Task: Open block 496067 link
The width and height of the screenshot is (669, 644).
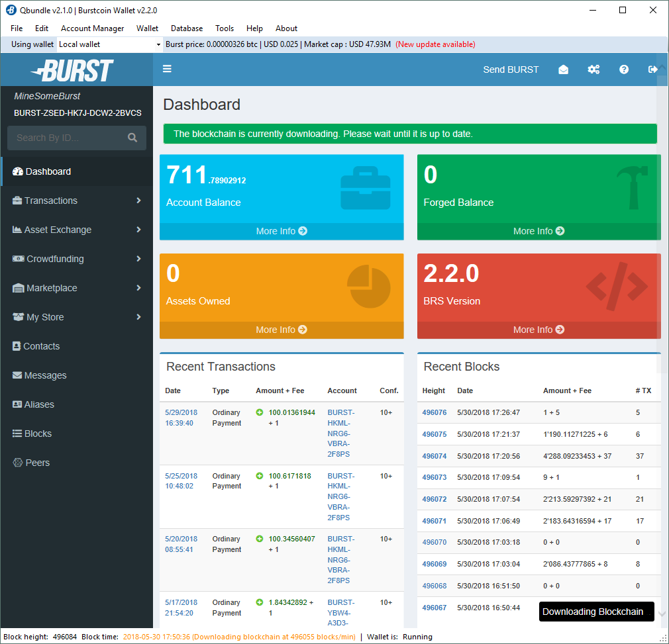Action: click(x=435, y=608)
